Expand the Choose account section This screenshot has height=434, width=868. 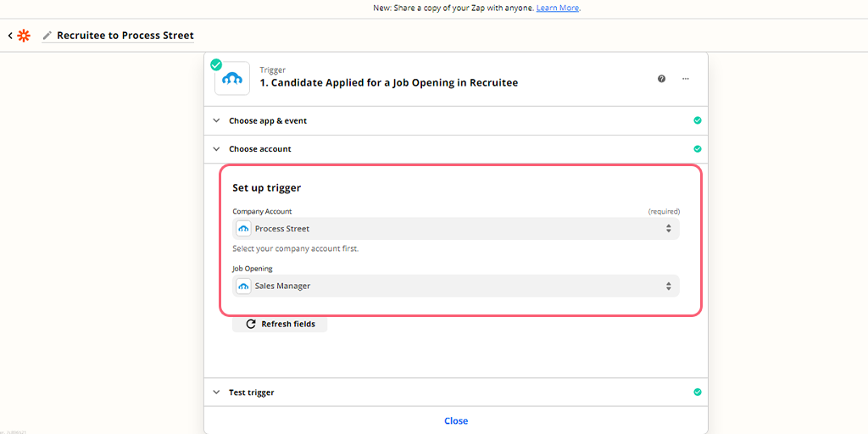pos(456,149)
